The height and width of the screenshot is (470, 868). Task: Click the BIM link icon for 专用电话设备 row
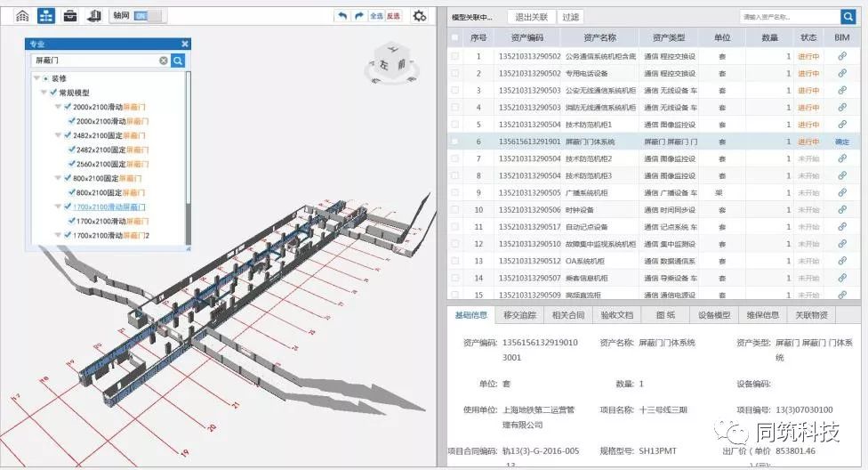click(842, 73)
